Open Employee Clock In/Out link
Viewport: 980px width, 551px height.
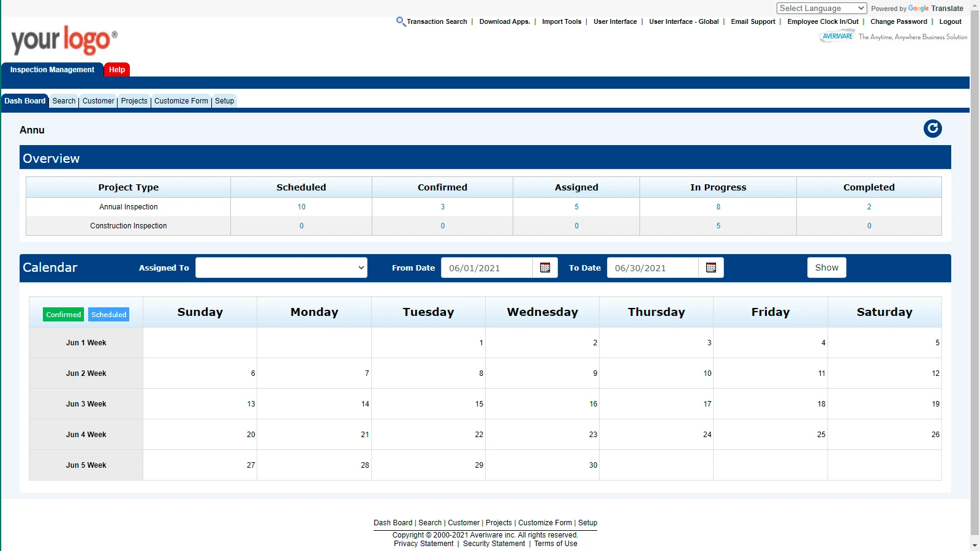[823, 21]
